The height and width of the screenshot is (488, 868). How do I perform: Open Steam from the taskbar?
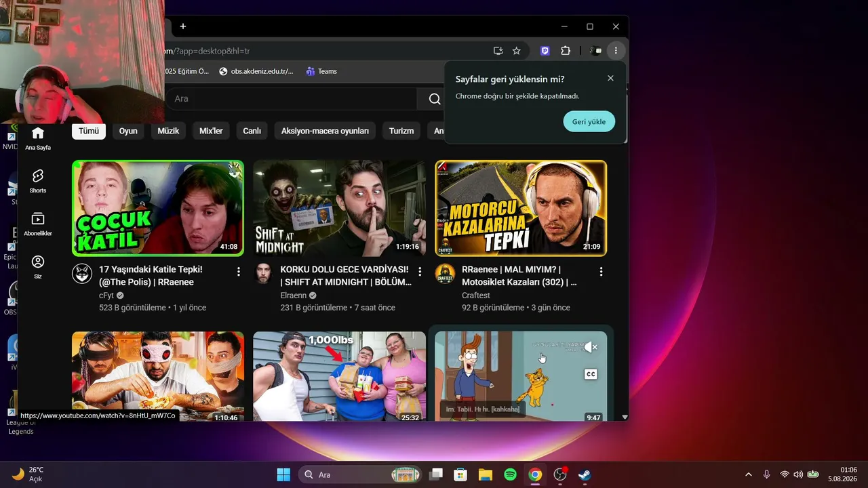coord(585,474)
